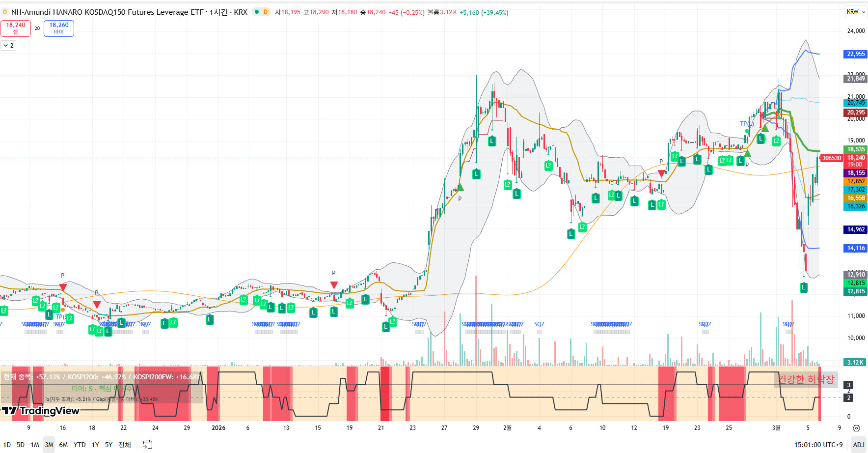Screen dimensions: 868x453
Task: Collapse the indicator legend chevron labeled 2
Action: pos(9,46)
